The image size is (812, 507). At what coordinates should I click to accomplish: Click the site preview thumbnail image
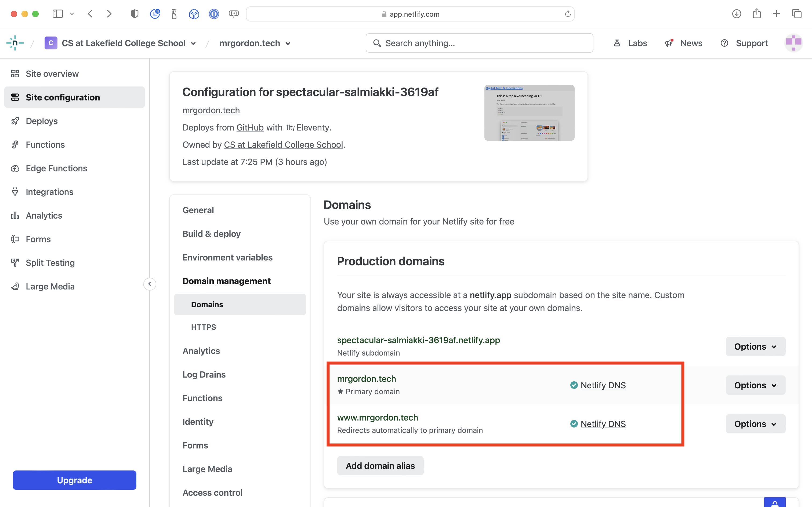[530, 113]
